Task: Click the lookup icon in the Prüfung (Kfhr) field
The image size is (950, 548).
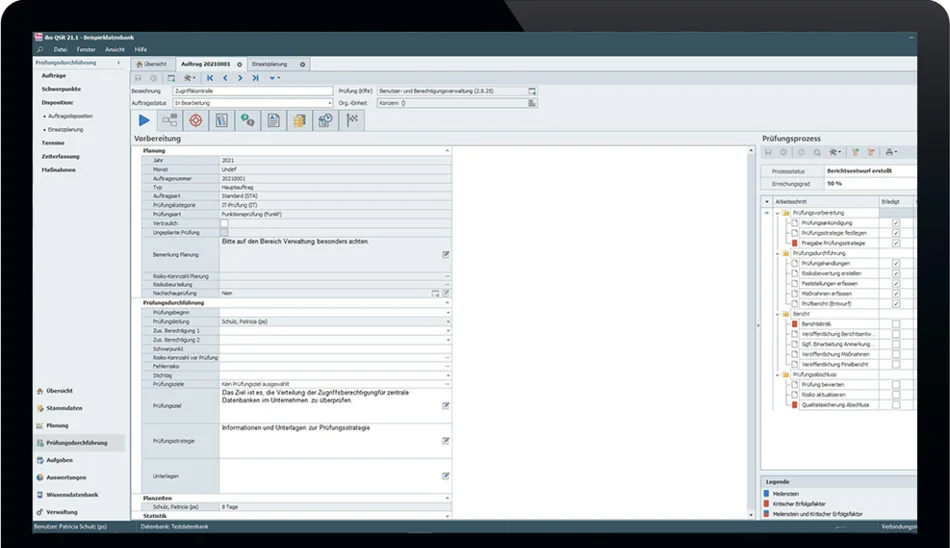Action: pyautogui.click(x=532, y=91)
